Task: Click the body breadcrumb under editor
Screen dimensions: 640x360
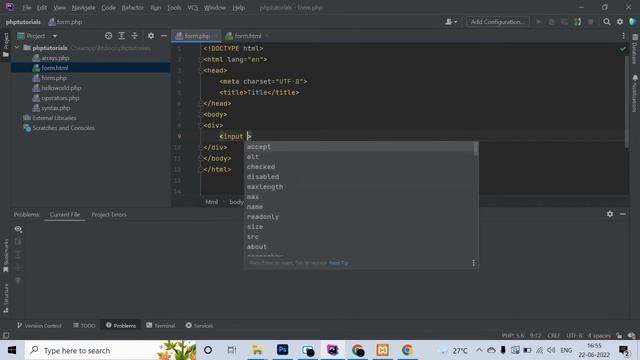Action: (x=236, y=202)
